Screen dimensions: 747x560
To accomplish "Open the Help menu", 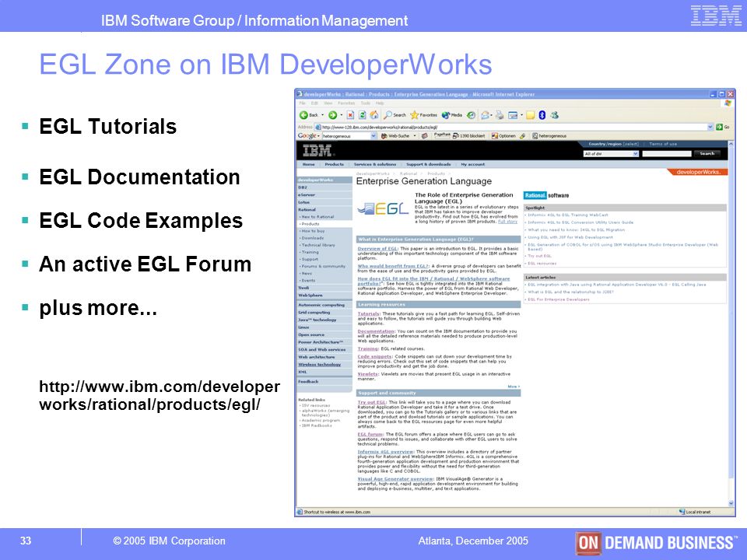I will 380,103.
